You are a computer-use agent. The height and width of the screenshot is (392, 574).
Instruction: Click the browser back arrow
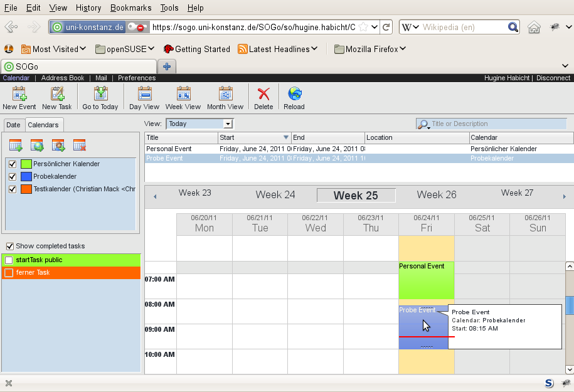pyautogui.click(x=11, y=27)
